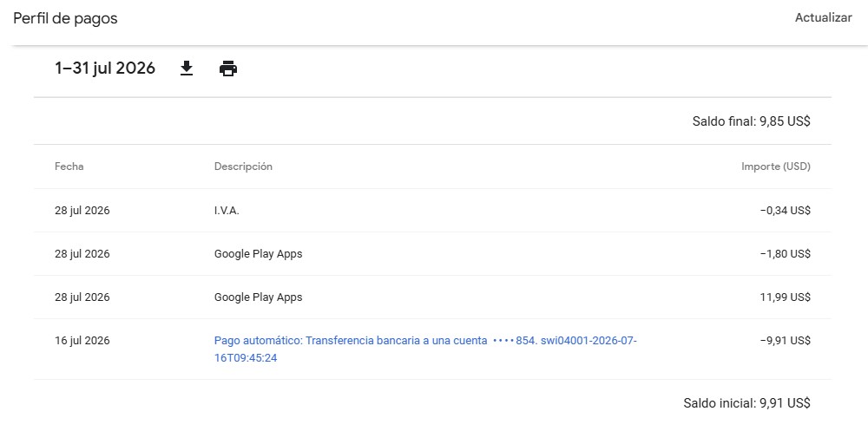Click the Fecha column header

(x=69, y=166)
